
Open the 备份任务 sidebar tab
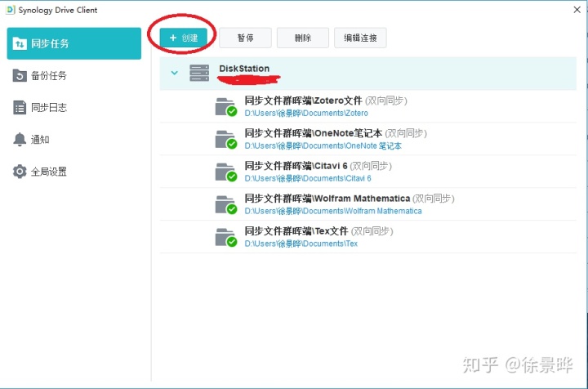[74, 75]
